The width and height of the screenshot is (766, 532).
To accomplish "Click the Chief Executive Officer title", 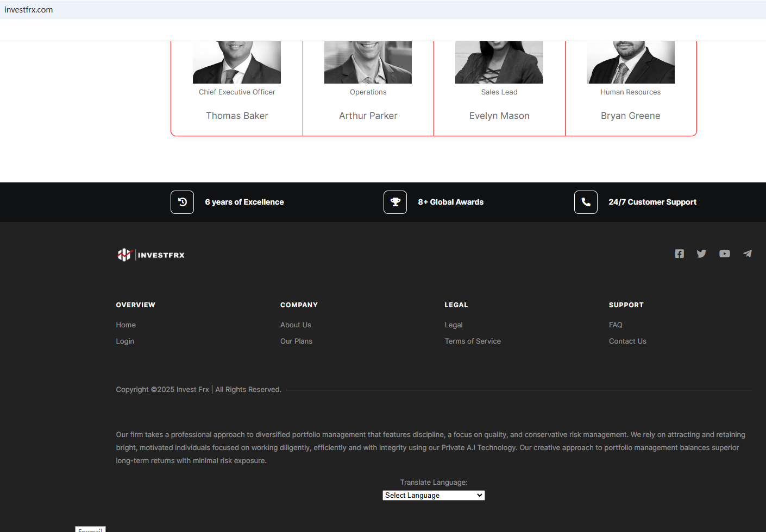I will 237,92.
